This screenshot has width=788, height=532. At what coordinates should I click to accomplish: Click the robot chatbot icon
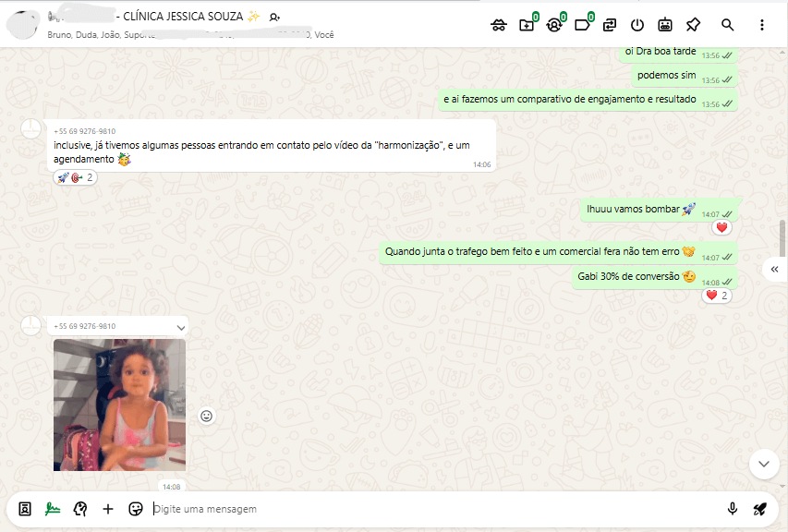[665, 25]
